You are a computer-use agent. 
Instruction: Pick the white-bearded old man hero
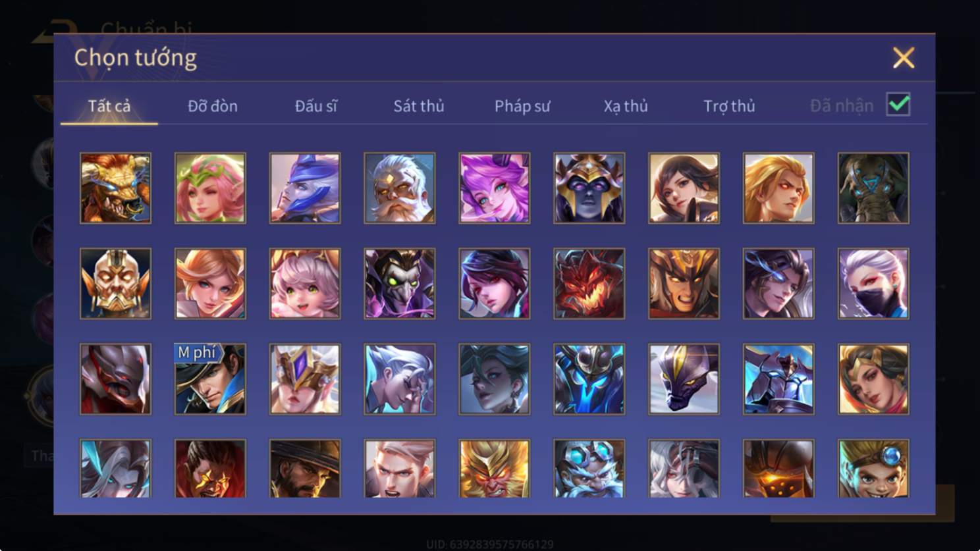tap(400, 188)
